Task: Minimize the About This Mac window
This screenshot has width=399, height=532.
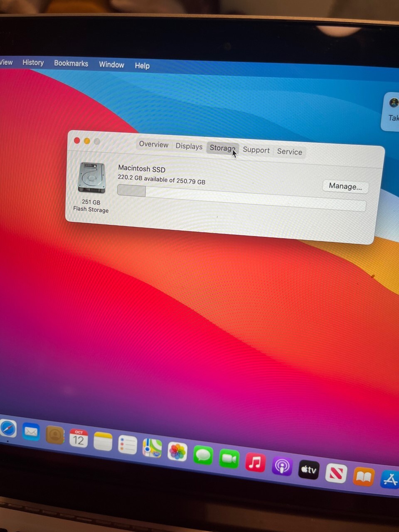Action: pos(87,141)
